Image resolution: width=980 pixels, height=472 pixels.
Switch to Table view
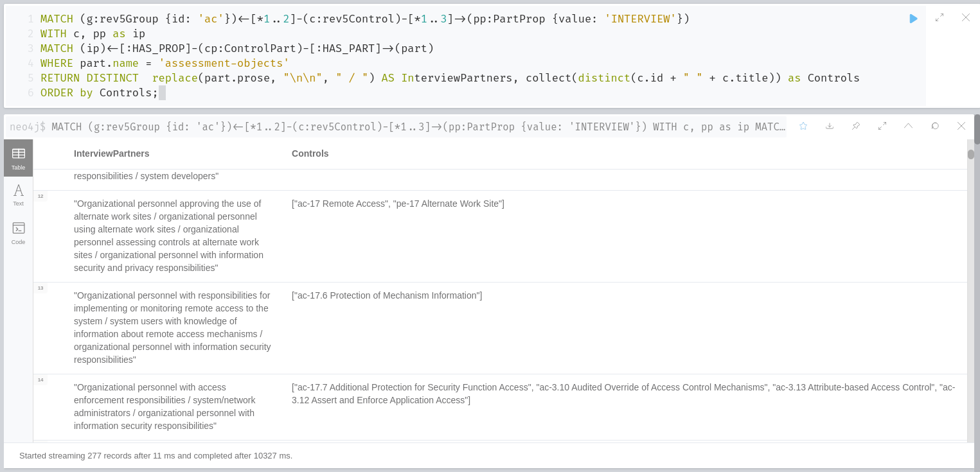click(18, 158)
